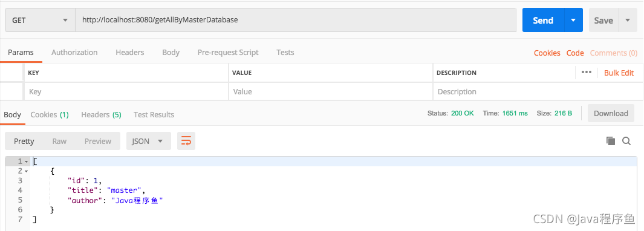The width and height of the screenshot is (644, 231).
Task: Open JSON format dropdown
Action: pos(148,141)
